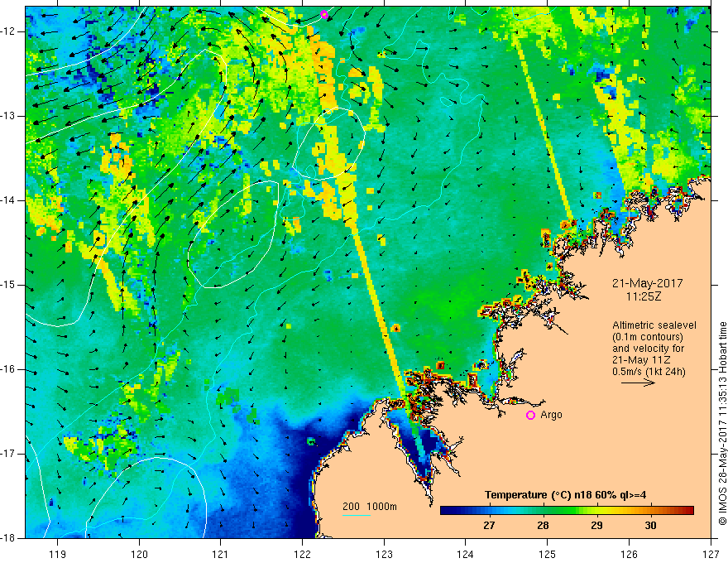Click the magenta Argo float marker near the label

(530, 416)
